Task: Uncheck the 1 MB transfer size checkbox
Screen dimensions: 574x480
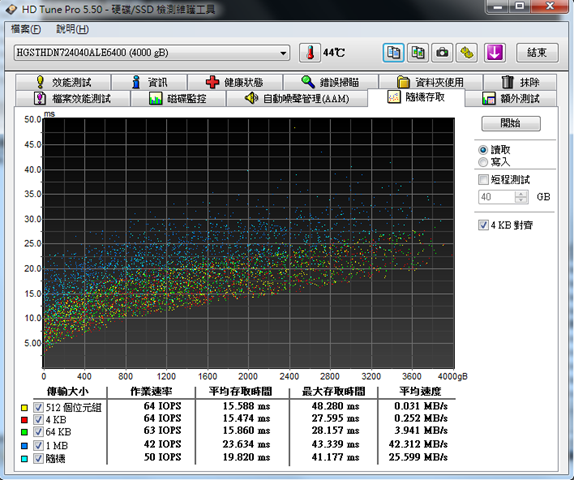Action: [38, 446]
